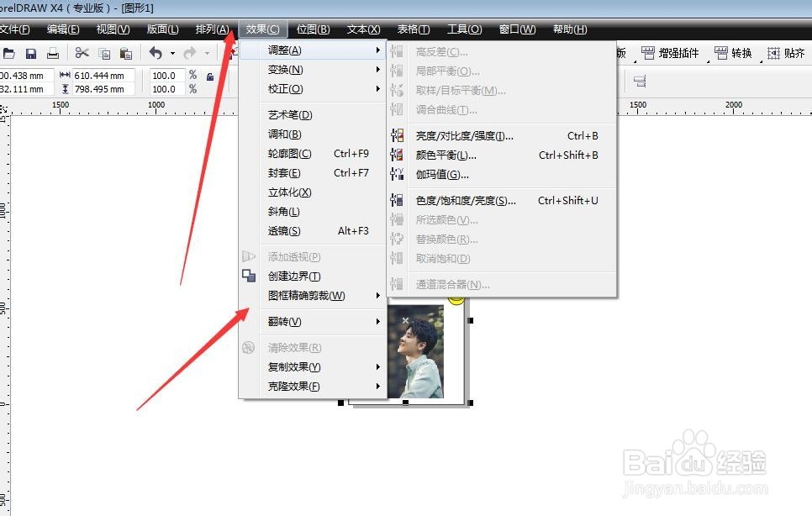The height and width of the screenshot is (516, 812).
Task: Open the Redo dropdown arrow
Action: coord(206,54)
